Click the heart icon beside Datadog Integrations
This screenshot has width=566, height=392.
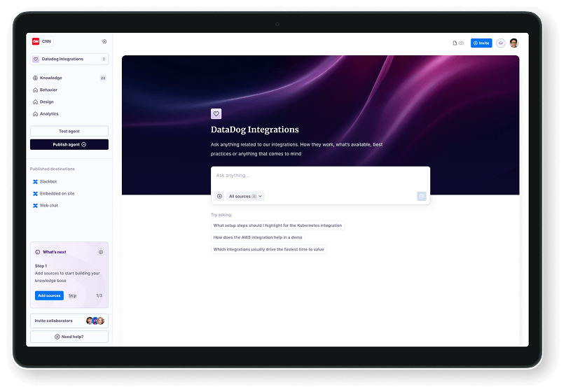click(x=36, y=59)
